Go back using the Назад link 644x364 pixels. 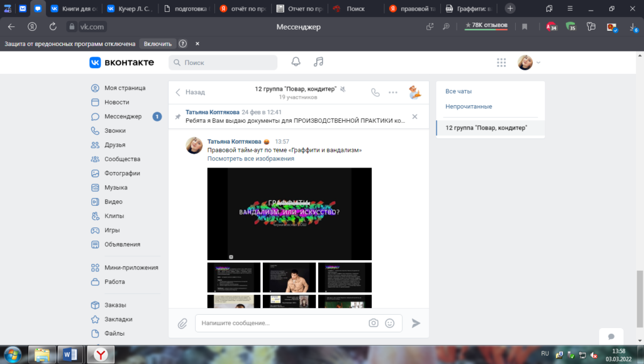[191, 92]
